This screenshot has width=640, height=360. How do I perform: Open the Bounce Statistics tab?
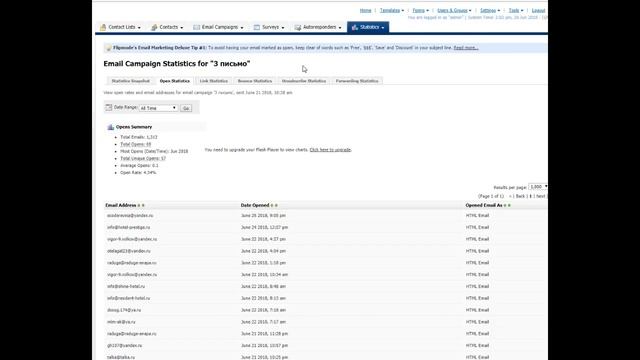point(255,81)
